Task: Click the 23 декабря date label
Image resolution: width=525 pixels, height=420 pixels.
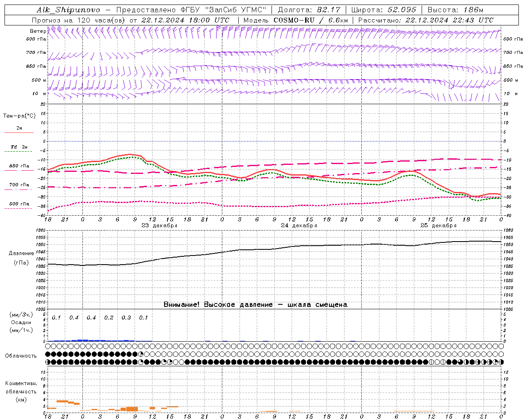Action: 159,226
